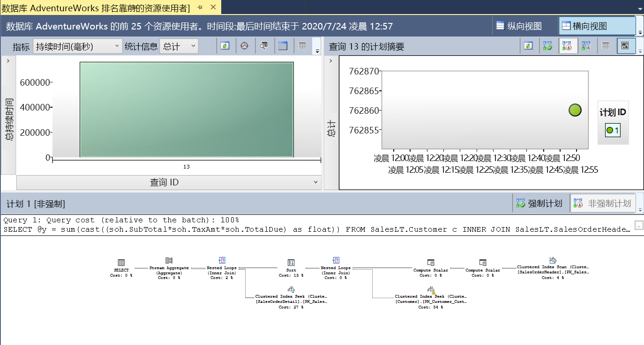
Task: Click the 总计 vertical axis label
Action: point(331,128)
